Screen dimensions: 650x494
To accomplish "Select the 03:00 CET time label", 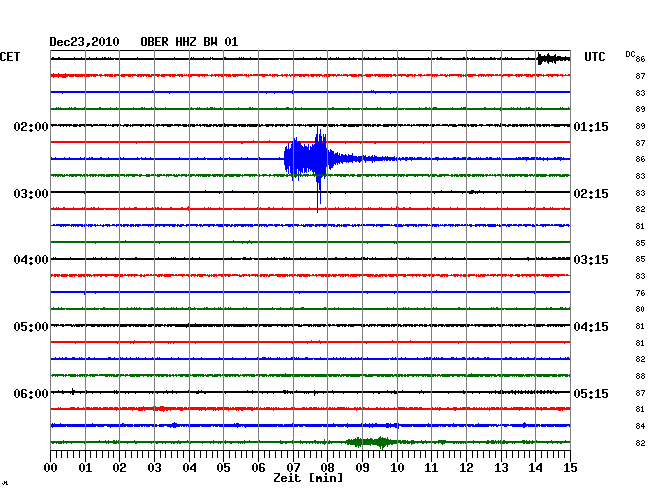I will 31,194.
